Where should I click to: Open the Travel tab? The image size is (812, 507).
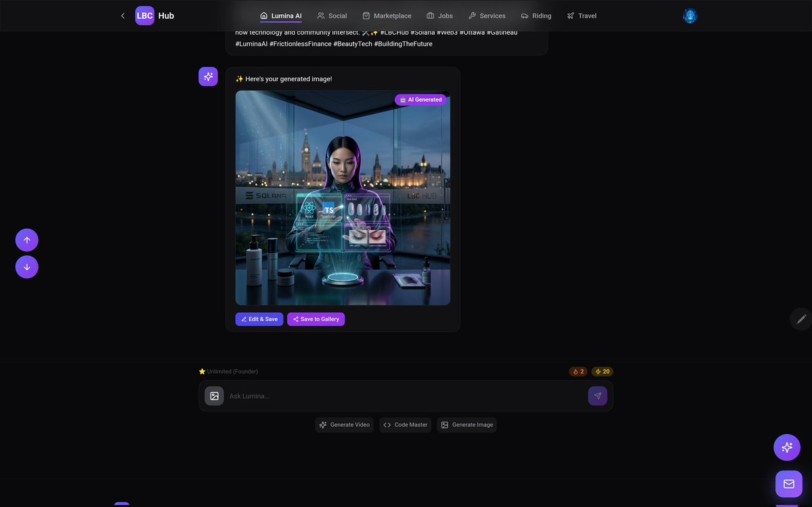[582, 16]
